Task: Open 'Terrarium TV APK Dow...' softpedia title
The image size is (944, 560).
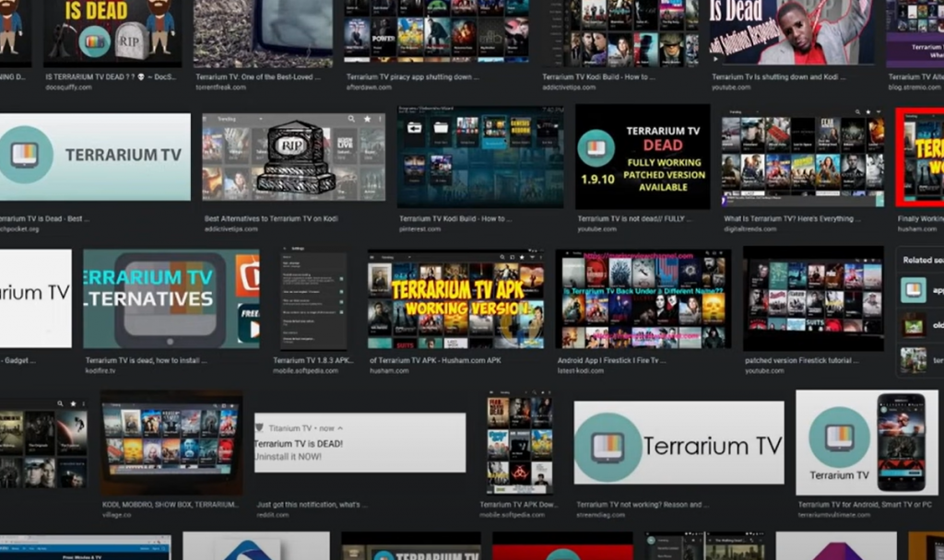Action: (x=519, y=505)
